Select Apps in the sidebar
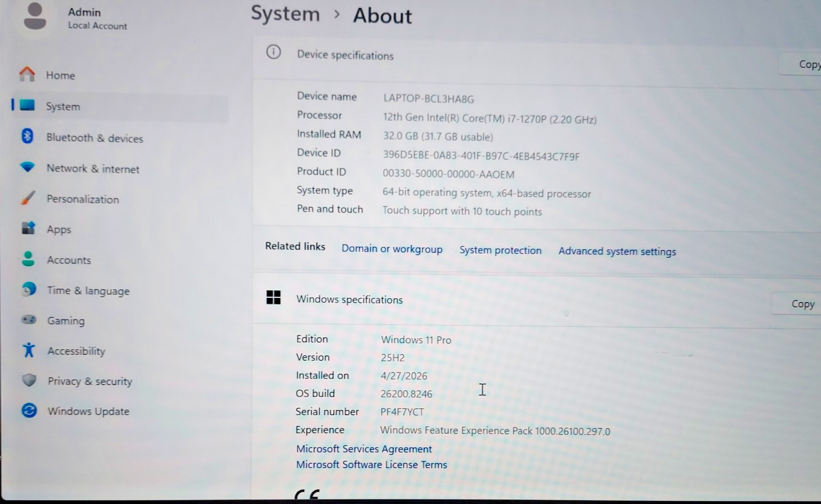 tap(59, 229)
